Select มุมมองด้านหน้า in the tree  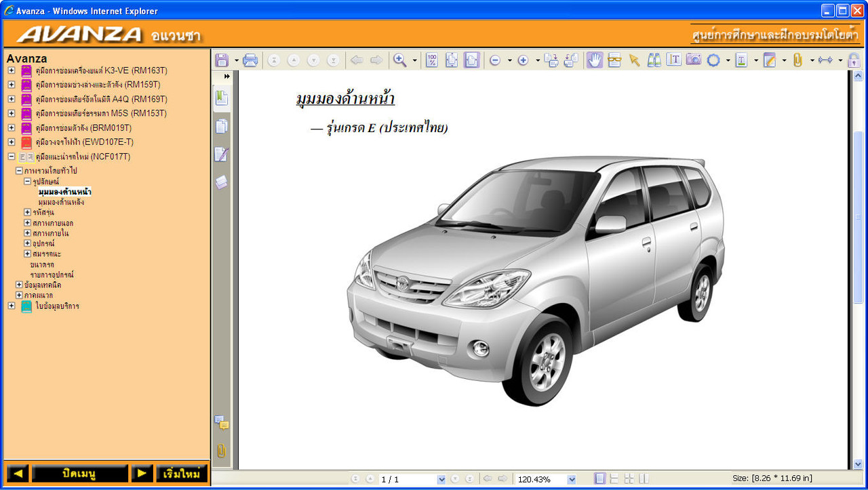(65, 192)
